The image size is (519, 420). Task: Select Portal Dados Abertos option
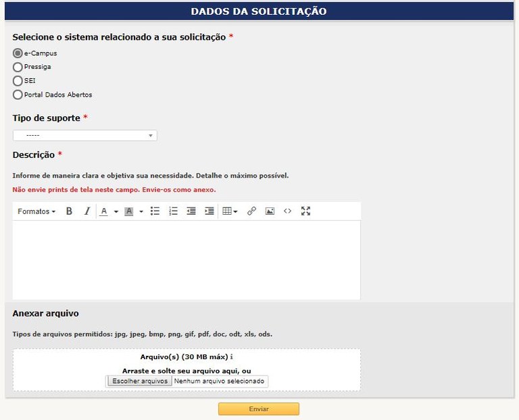(18, 95)
